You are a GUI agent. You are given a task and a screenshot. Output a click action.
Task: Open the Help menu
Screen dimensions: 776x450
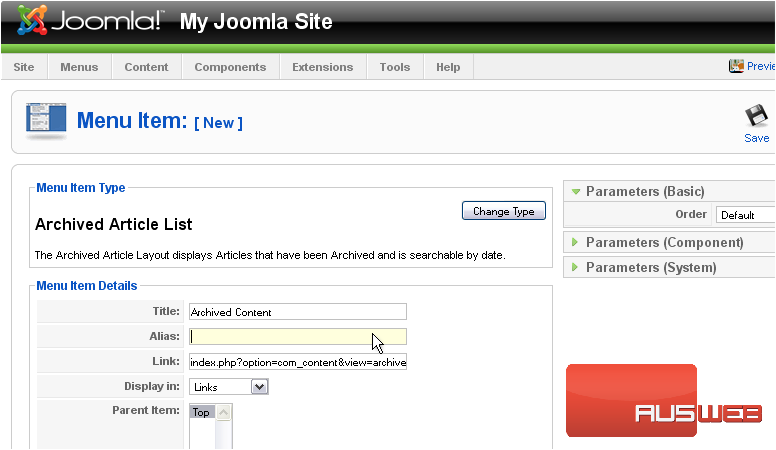point(448,67)
